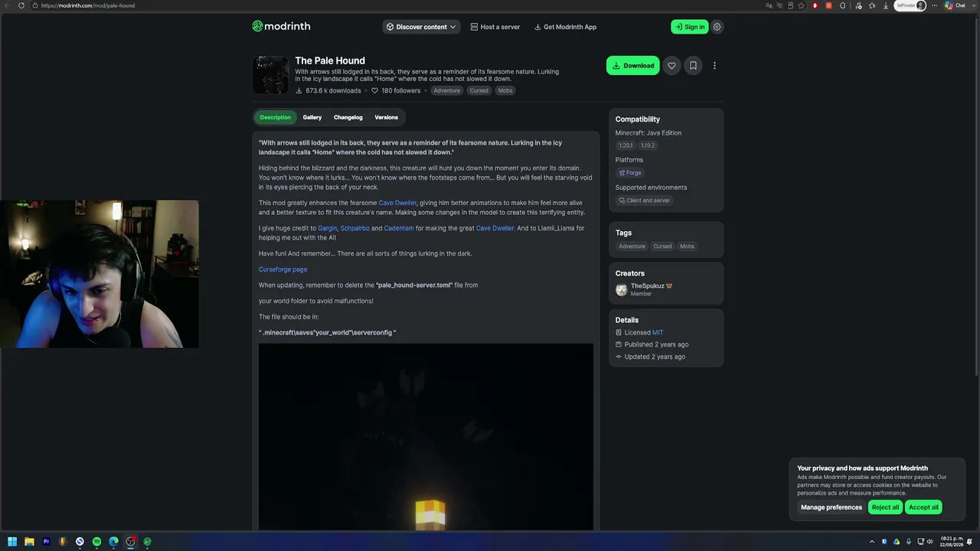Click the Cursed tag under the title
The width and height of the screenshot is (980, 551).
tap(479, 90)
